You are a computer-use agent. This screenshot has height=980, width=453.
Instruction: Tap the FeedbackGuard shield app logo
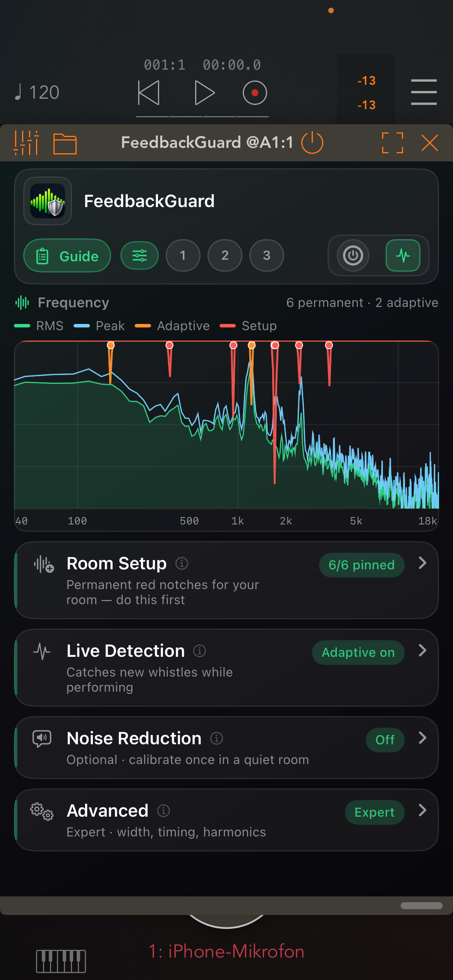pyautogui.click(x=48, y=201)
